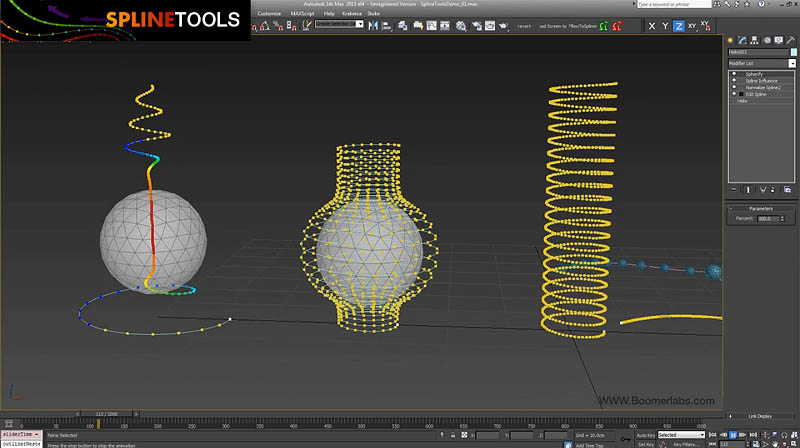The width and height of the screenshot is (800, 448).
Task: Open the Krakatoa menu
Action: (351, 13)
